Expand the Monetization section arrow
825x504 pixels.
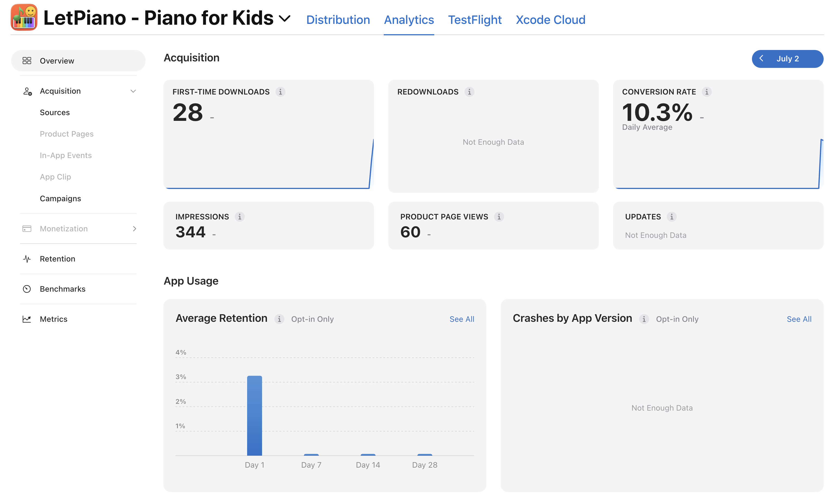[134, 229]
